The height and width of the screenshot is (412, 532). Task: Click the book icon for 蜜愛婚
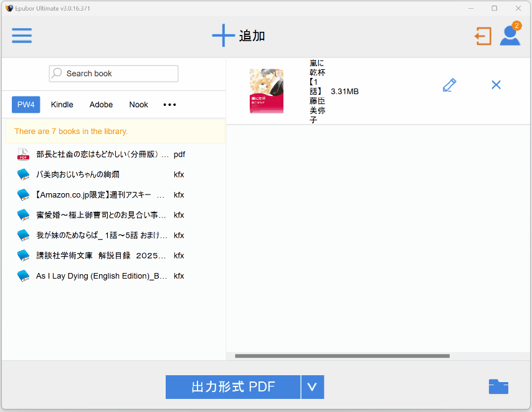(x=24, y=215)
